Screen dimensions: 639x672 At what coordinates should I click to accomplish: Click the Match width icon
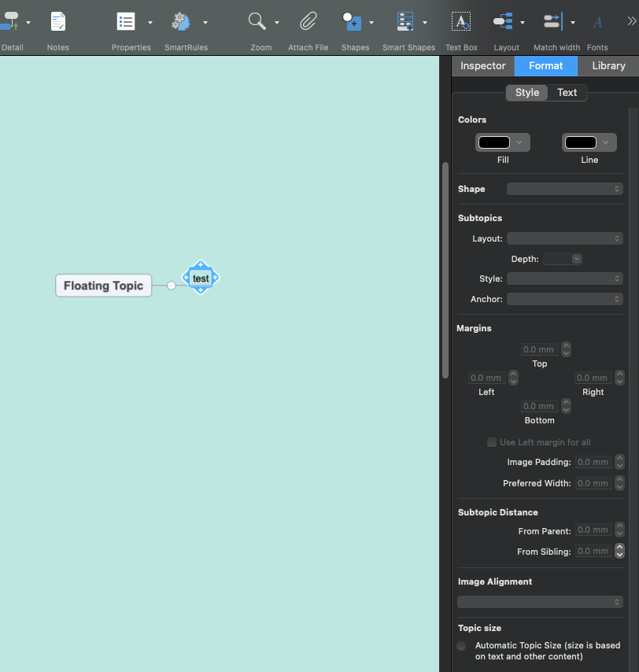[552, 22]
